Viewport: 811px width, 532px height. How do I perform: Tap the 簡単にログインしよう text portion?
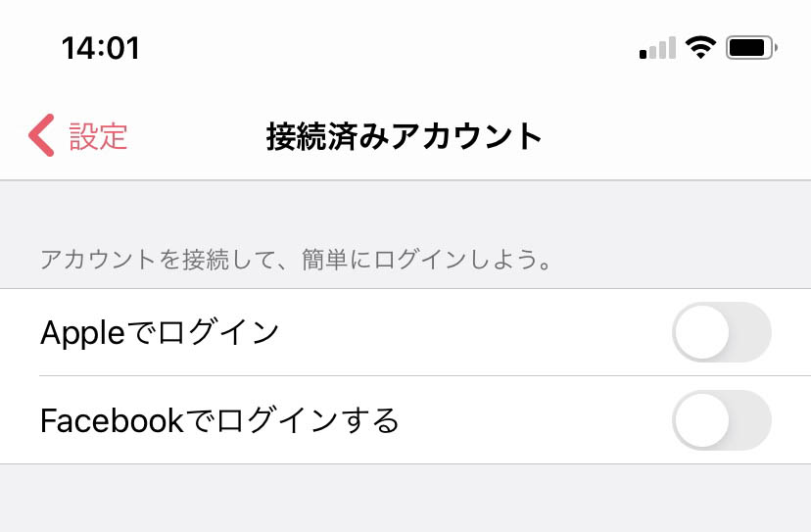tap(427, 260)
